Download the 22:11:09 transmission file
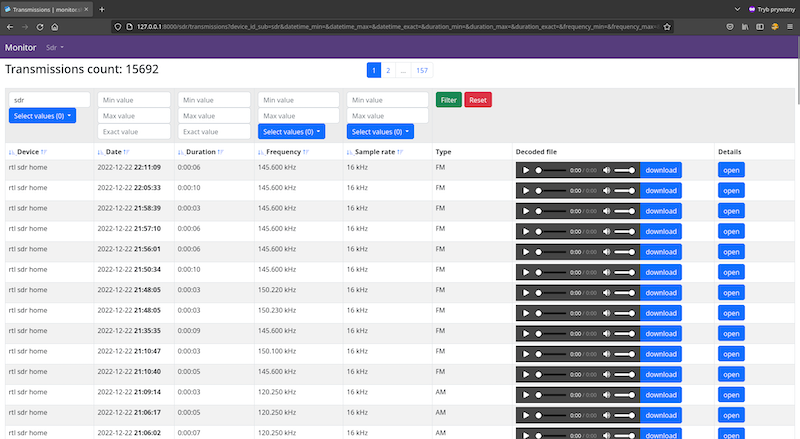The width and height of the screenshot is (800, 439). (661, 170)
